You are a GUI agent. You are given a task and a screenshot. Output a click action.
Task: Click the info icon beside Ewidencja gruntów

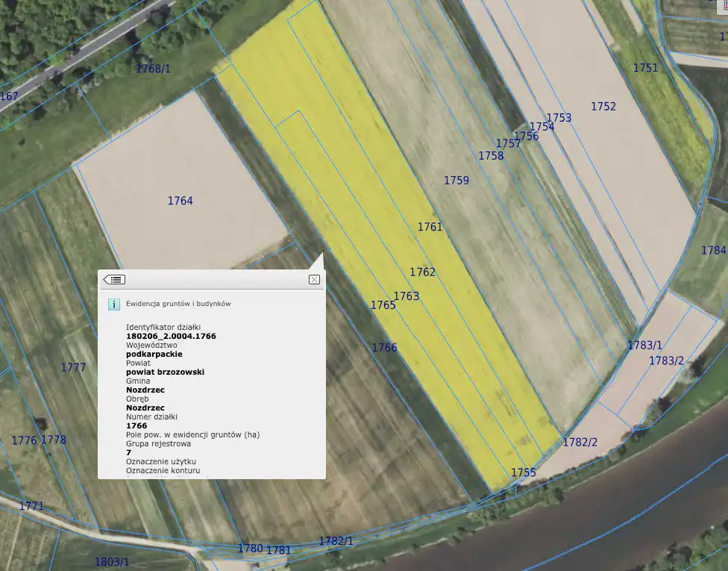113,305
